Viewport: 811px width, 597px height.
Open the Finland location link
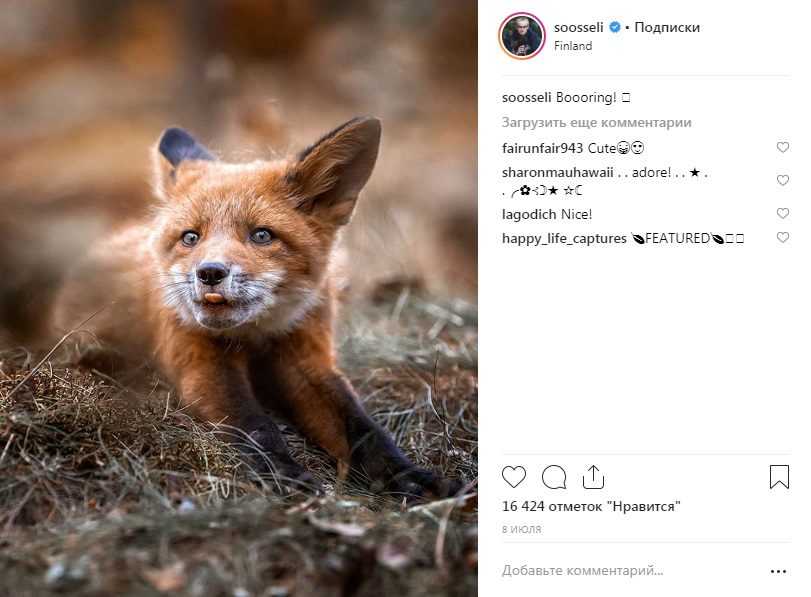click(574, 46)
